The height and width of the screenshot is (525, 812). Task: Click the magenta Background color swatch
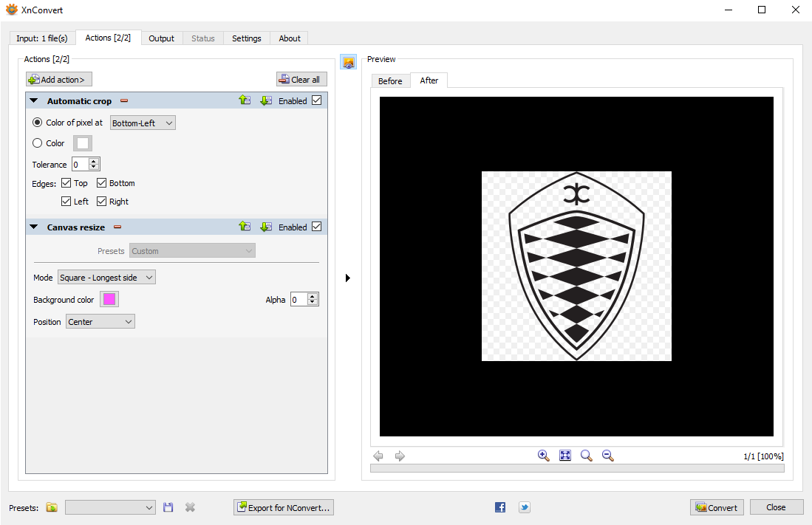(x=109, y=299)
